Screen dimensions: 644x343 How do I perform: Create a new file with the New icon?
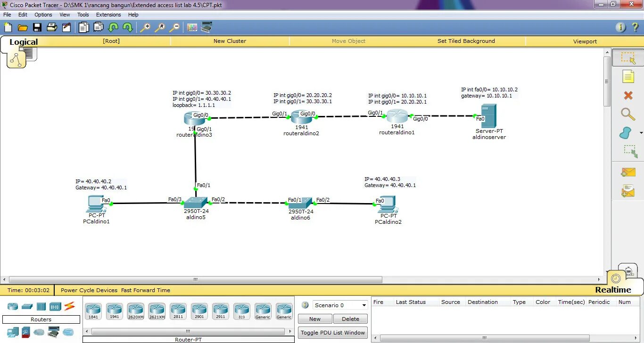click(x=8, y=27)
